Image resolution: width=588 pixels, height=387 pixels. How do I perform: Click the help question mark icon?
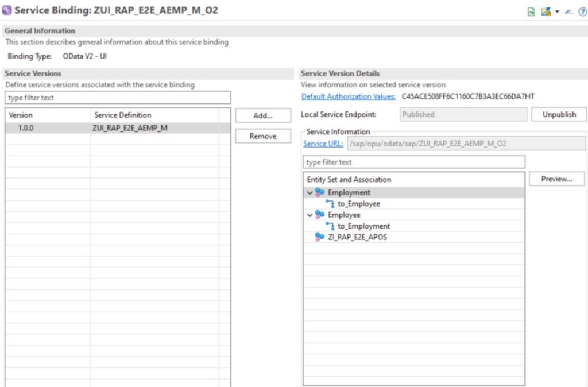(x=582, y=11)
